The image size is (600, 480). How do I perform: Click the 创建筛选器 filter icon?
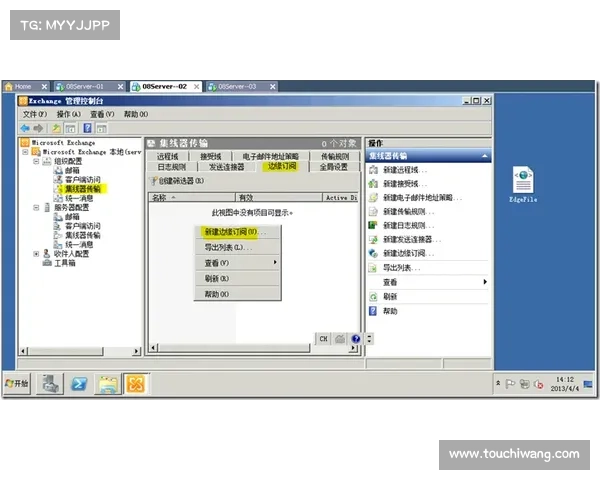point(154,181)
